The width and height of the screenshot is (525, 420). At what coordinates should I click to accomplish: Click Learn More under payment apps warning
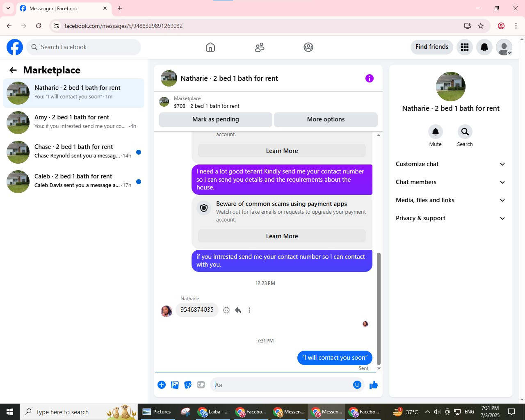[282, 236]
